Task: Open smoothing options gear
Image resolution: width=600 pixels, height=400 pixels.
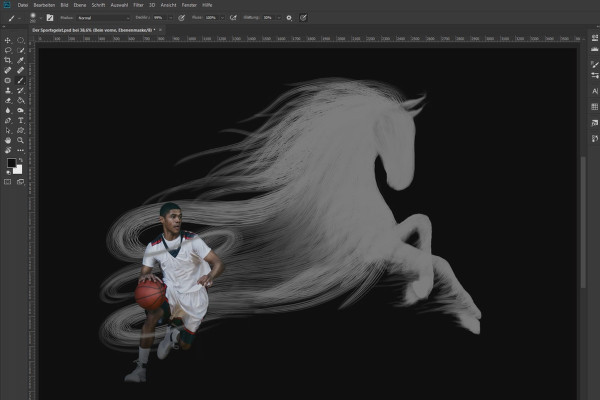Action: pos(289,18)
